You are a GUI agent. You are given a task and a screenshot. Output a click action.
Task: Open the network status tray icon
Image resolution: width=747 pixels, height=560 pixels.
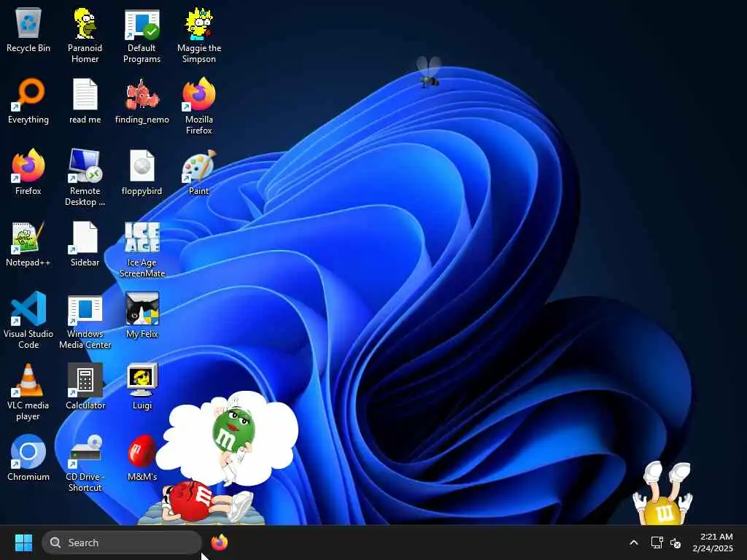657,542
